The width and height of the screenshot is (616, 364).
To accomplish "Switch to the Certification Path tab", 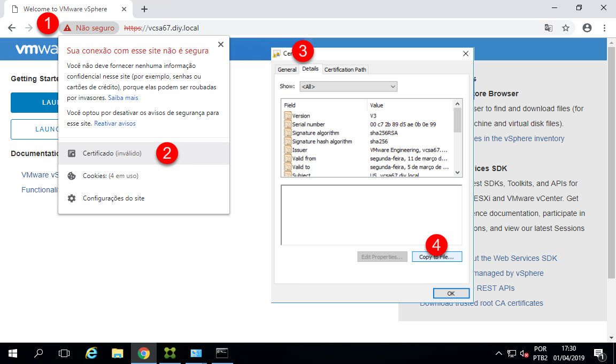I will coord(345,69).
